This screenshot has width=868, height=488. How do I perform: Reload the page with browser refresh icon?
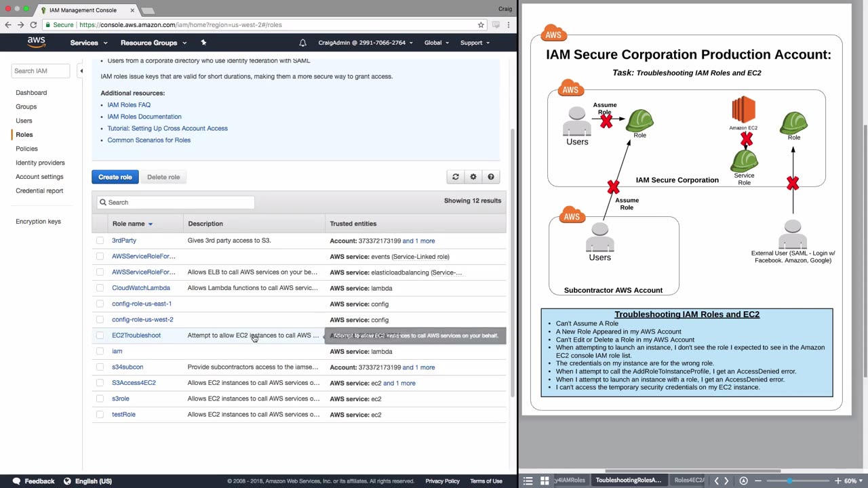[x=33, y=24]
